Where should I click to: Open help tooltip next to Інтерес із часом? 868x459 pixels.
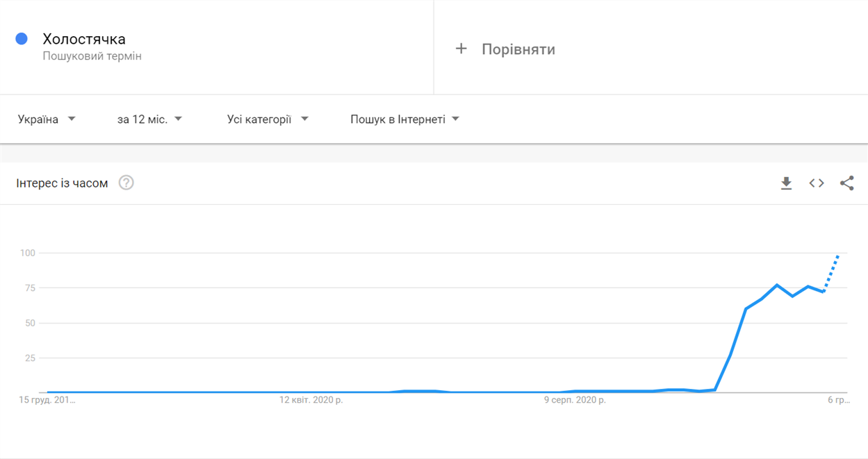pyautogui.click(x=126, y=183)
